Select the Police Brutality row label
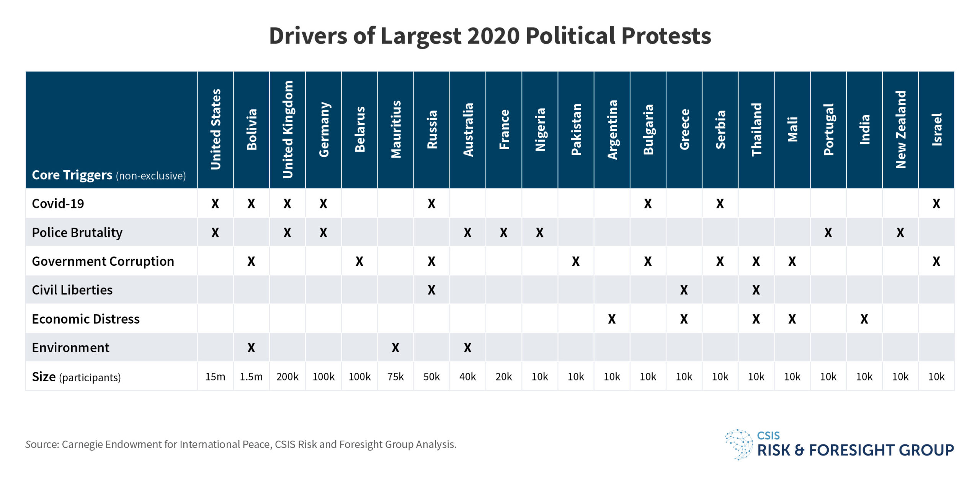The height and width of the screenshot is (488, 980). [77, 233]
